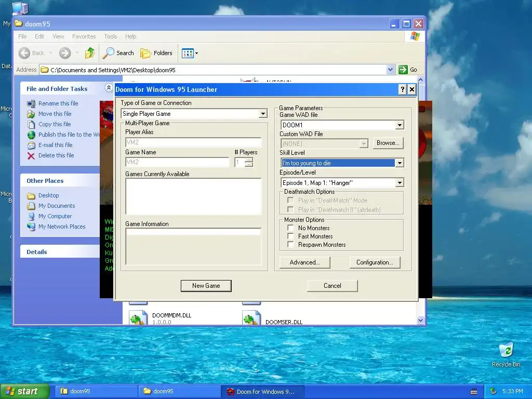Click Publish this file to the Web
The height and width of the screenshot is (399, 532).
[69, 135]
